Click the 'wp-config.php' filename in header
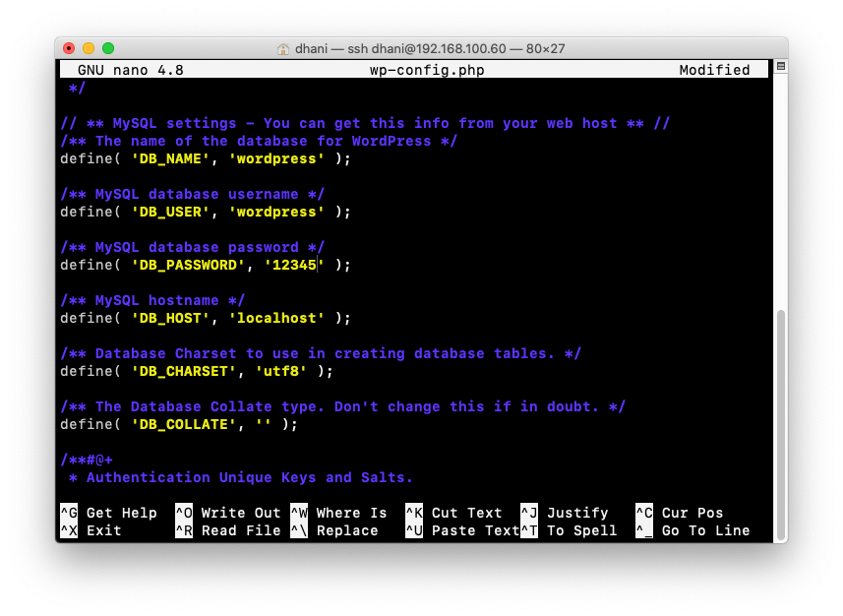 pyautogui.click(x=427, y=70)
